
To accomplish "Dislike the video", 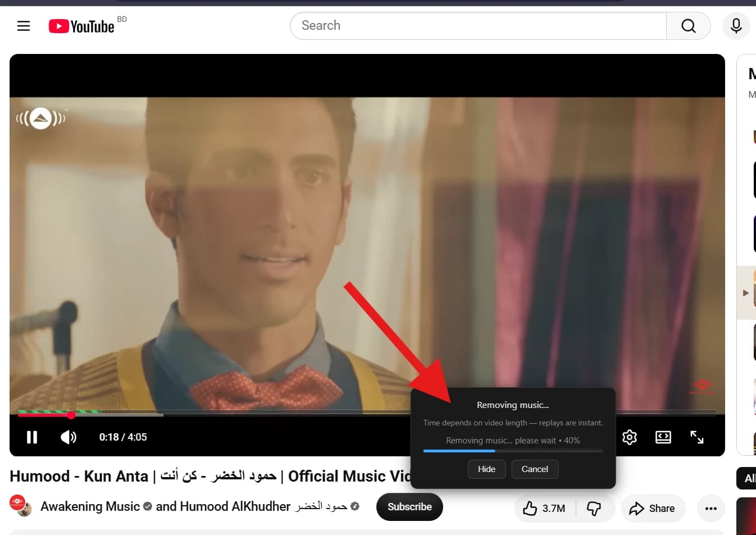I will (x=594, y=509).
